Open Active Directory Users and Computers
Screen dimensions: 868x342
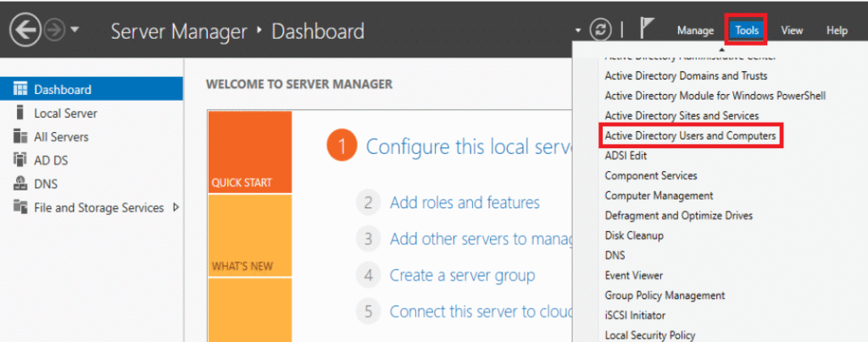pos(690,135)
